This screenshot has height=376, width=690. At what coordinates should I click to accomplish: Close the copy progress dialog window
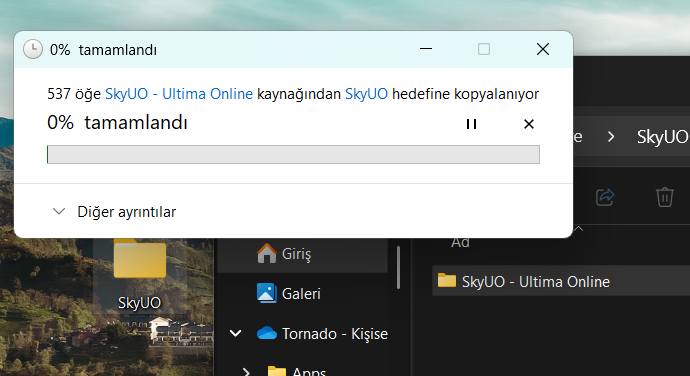[543, 49]
